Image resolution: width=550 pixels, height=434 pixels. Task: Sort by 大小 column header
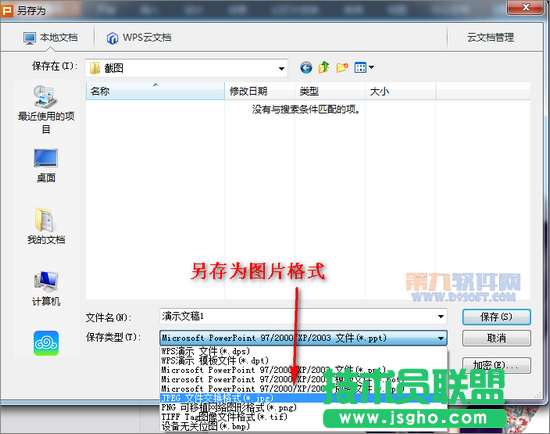(x=400, y=92)
